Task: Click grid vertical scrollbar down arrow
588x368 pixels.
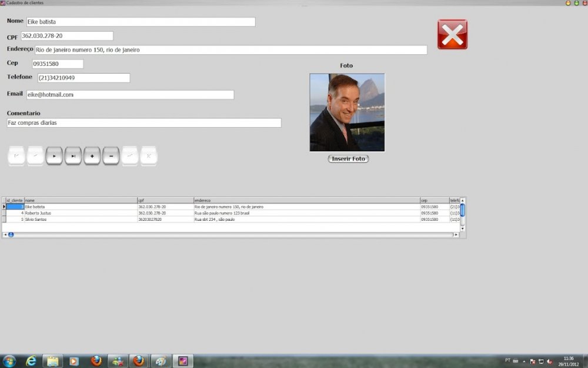Action: click(462, 228)
